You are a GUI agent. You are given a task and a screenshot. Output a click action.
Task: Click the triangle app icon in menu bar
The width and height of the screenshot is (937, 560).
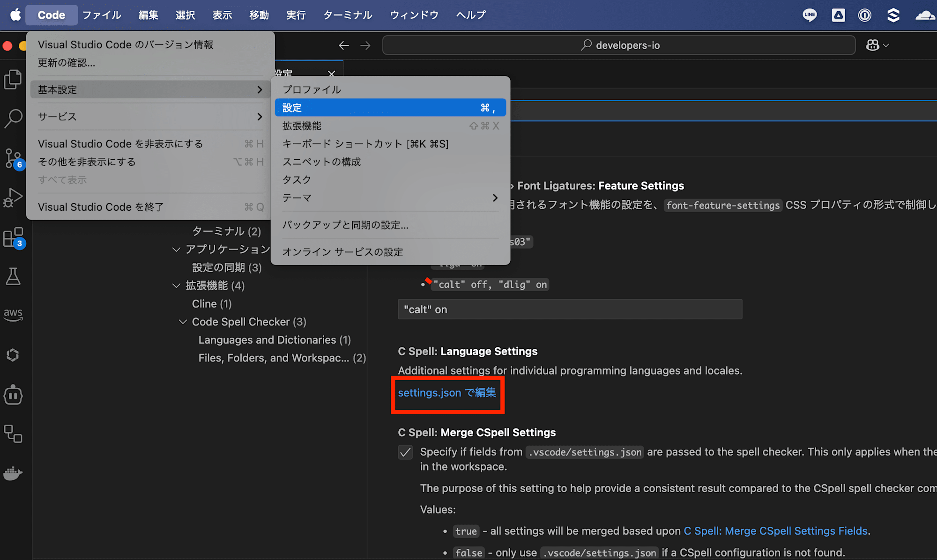(838, 15)
